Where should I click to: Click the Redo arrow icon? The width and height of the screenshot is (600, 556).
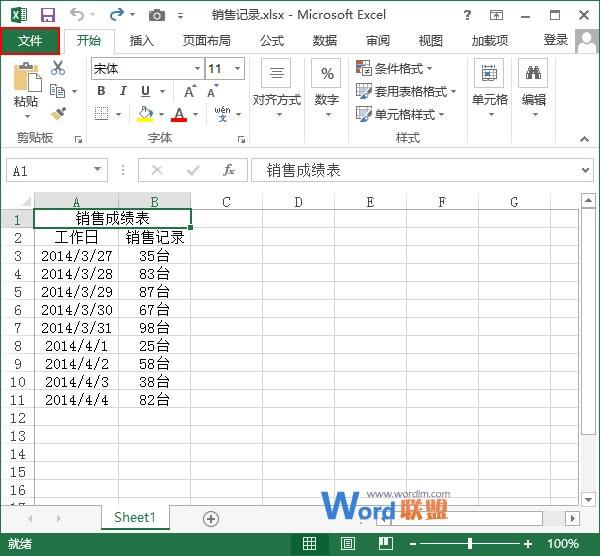coord(116,15)
